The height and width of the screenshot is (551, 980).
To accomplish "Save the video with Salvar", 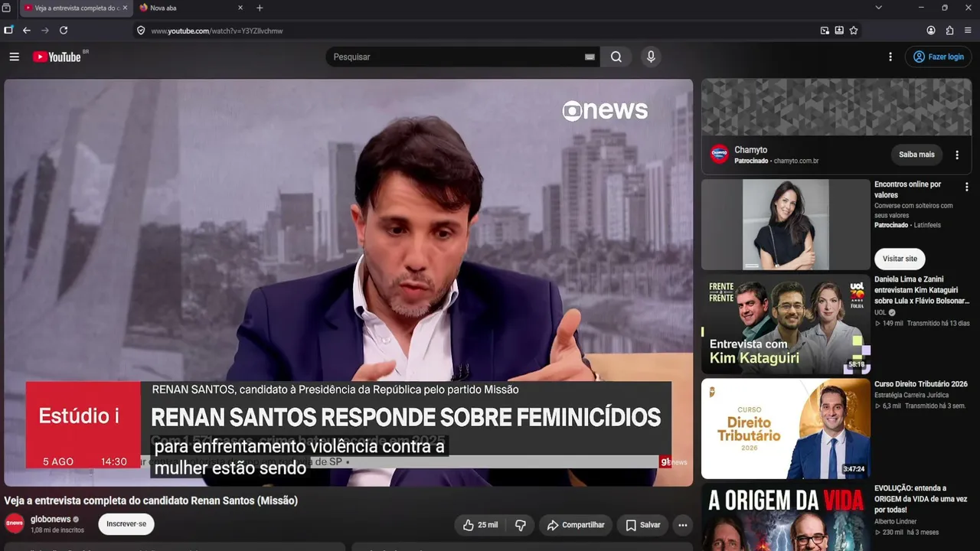I will coord(642,525).
